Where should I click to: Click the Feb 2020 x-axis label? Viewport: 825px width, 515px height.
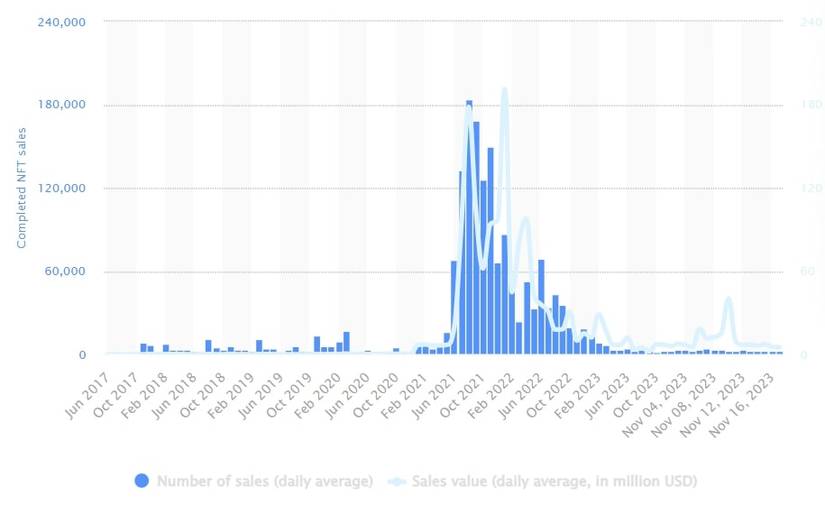pos(317,396)
